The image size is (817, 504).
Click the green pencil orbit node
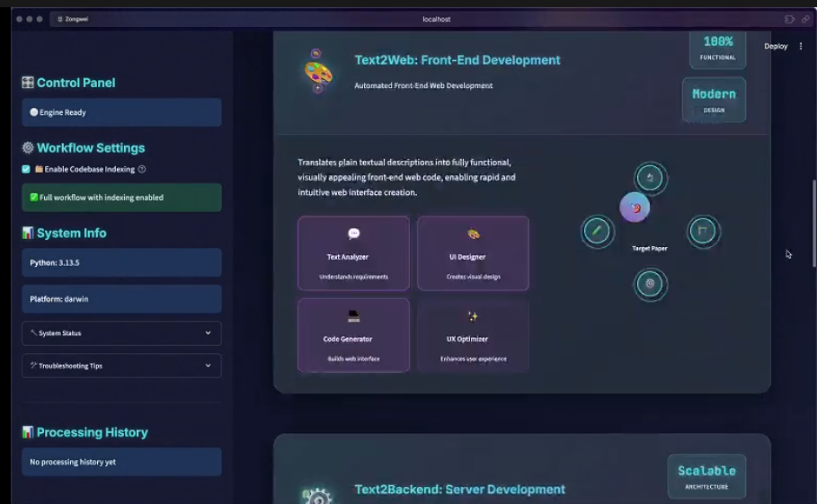tap(597, 231)
